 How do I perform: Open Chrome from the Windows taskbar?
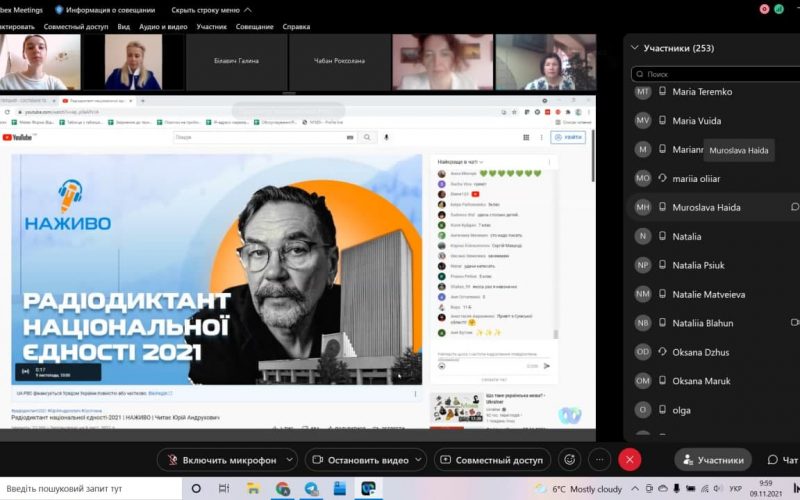283,489
